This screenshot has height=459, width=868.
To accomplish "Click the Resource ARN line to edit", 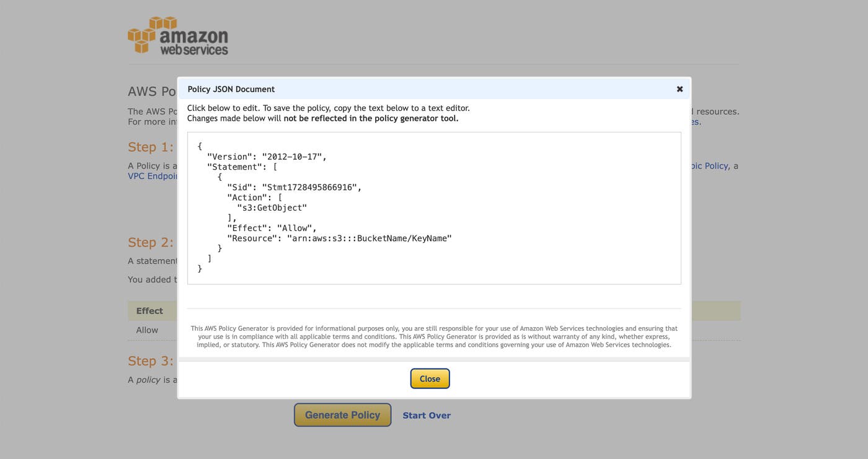I will point(339,237).
